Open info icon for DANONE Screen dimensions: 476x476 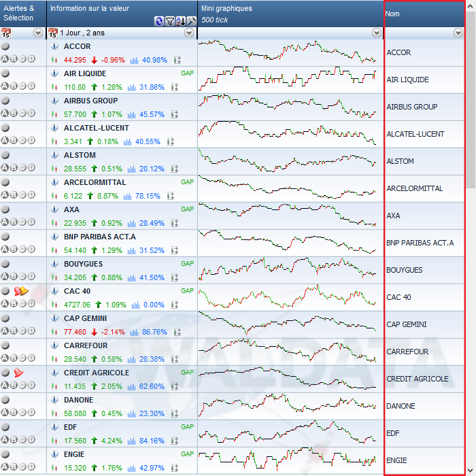[x=54, y=400]
